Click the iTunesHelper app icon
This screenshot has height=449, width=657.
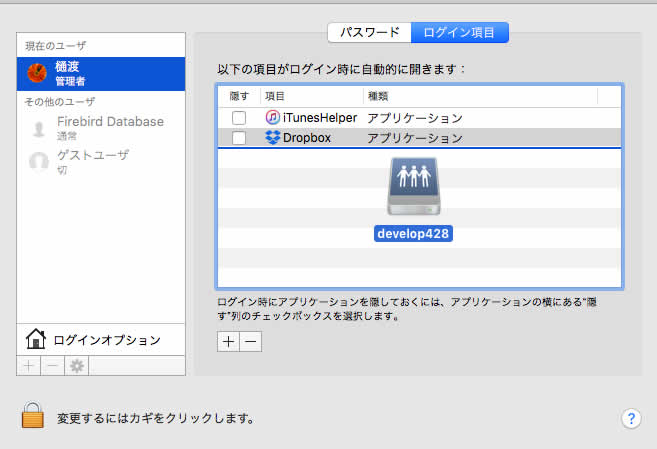(273, 118)
